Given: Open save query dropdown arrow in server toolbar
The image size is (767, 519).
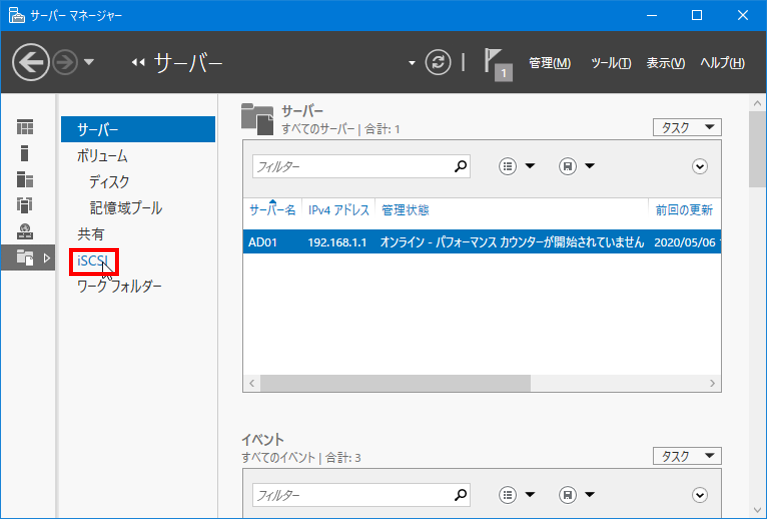Looking at the screenshot, I should point(590,166).
